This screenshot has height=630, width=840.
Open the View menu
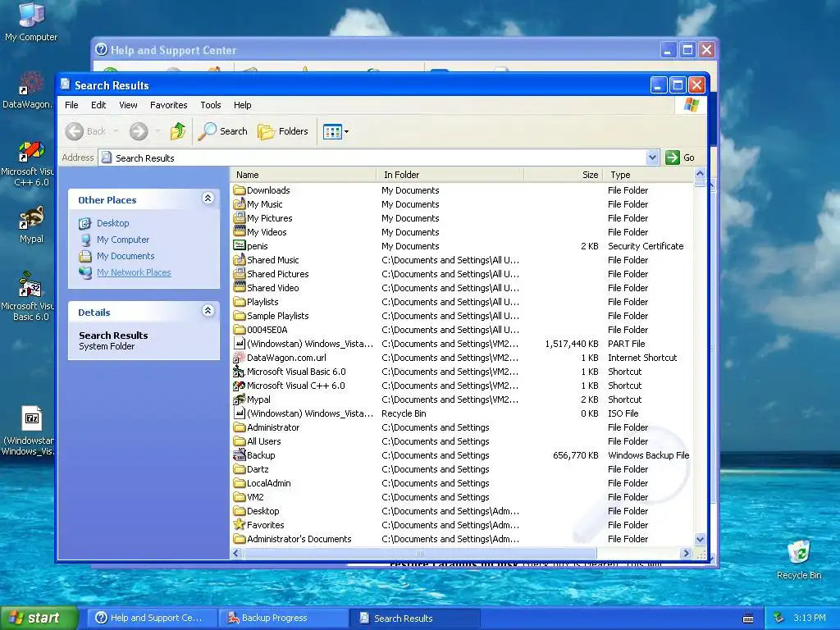[x=128, y=105]
